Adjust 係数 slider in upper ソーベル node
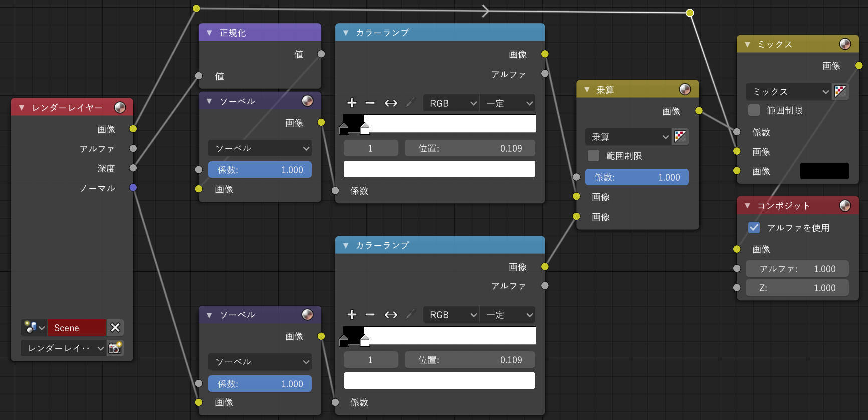The image size is (868, 420). (260, 170)
